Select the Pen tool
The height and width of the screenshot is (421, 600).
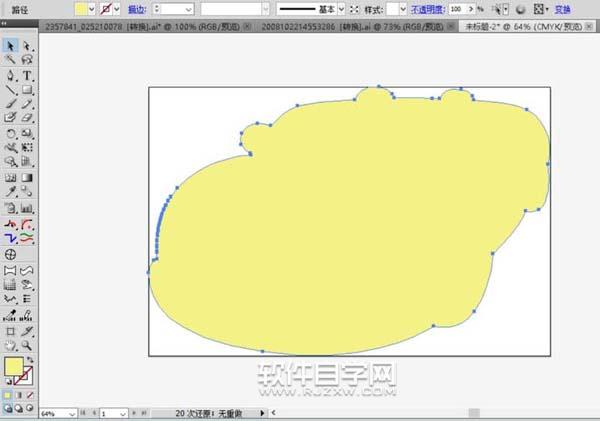11,75
